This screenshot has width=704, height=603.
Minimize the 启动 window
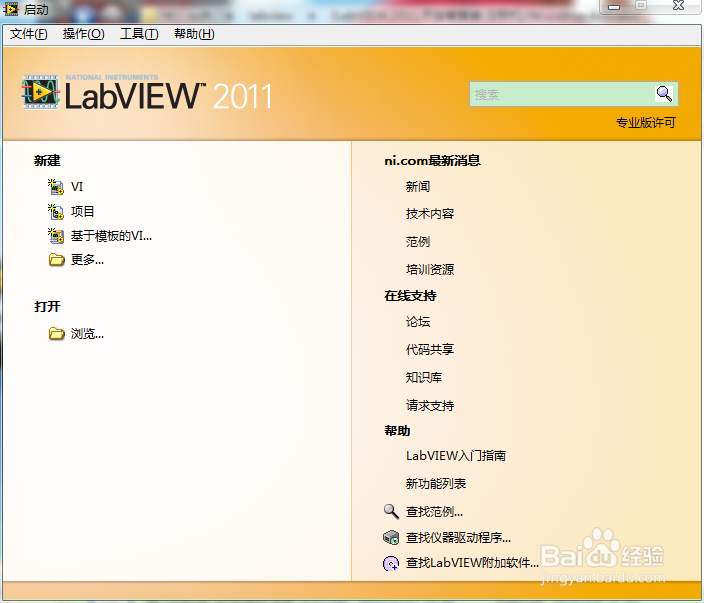click(614, 7)
